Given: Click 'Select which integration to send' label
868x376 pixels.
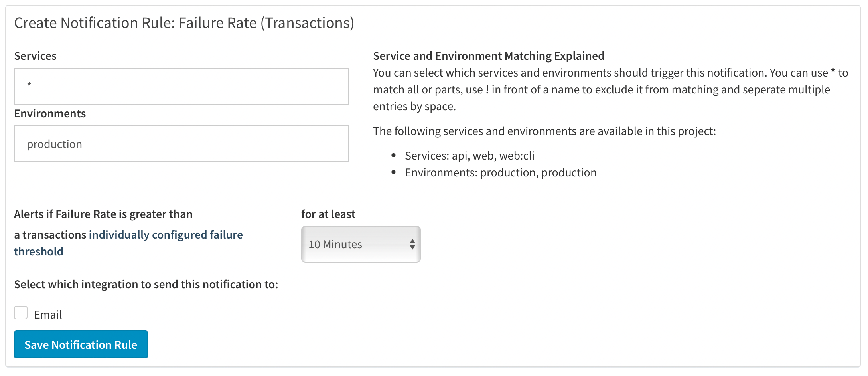Looking at the screenshot, I should point(146,284).
